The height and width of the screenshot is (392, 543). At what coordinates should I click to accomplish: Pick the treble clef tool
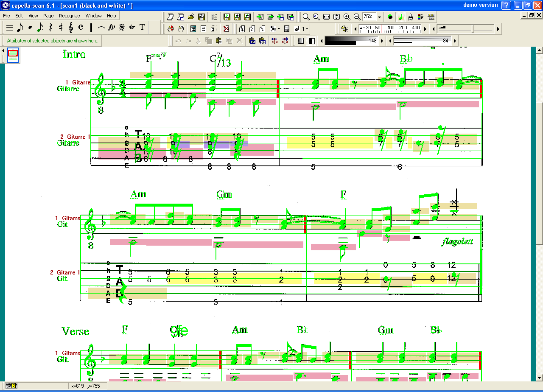[x=71, y=28]
